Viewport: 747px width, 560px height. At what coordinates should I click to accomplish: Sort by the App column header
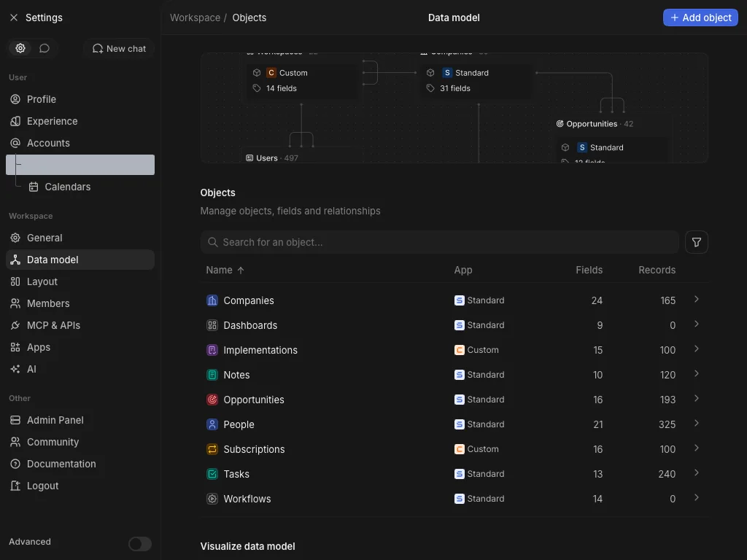463,270
